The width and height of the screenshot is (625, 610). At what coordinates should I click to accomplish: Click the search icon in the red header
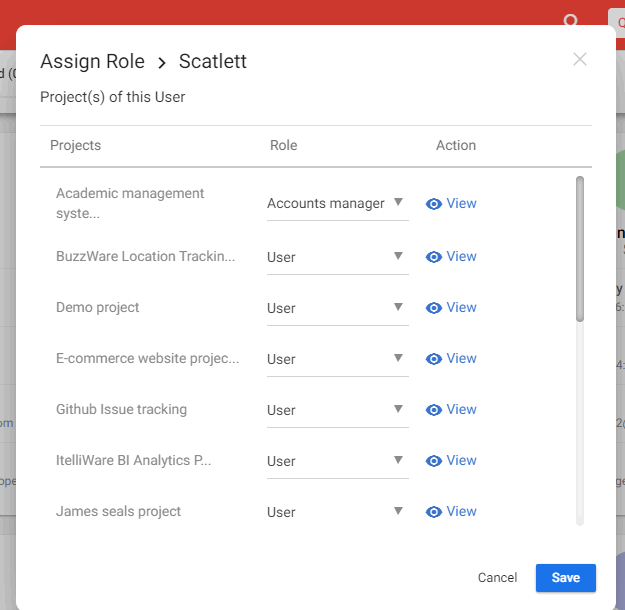[570, 20]
